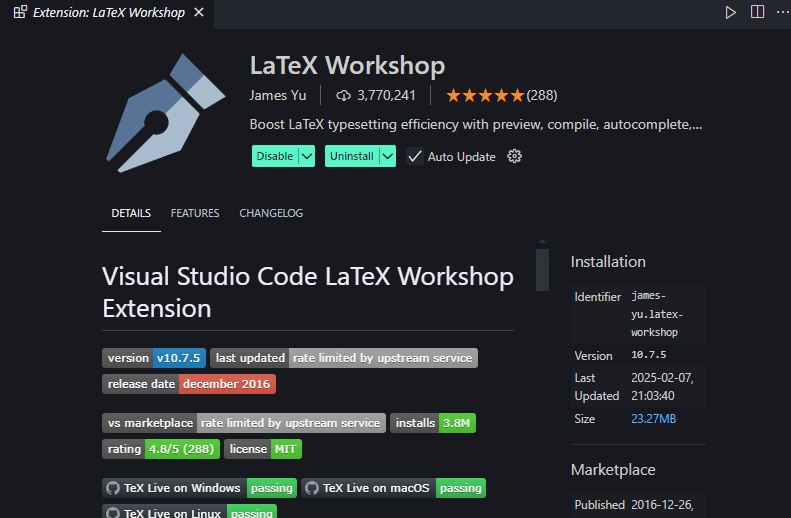791x518 pixels.
Task: Click the TeX Live on Windows passing badge
Action: click(199, 488)
